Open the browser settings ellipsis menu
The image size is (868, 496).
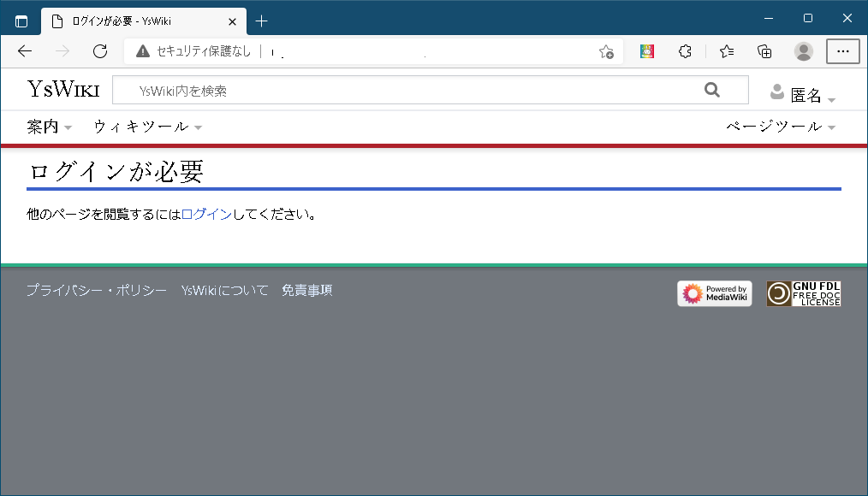tap(842, 51)
